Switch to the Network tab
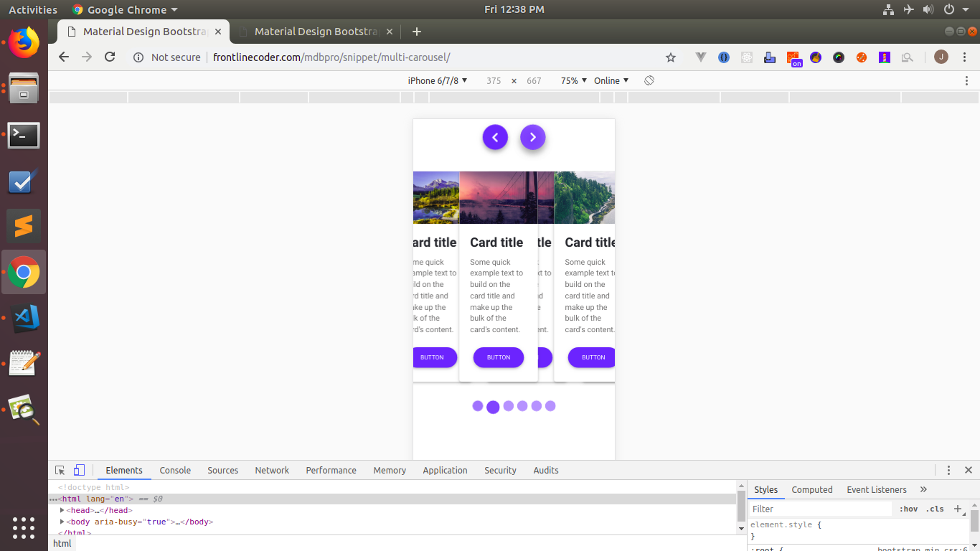Viewport: 980px width, 551px height. tap(272, 471)
